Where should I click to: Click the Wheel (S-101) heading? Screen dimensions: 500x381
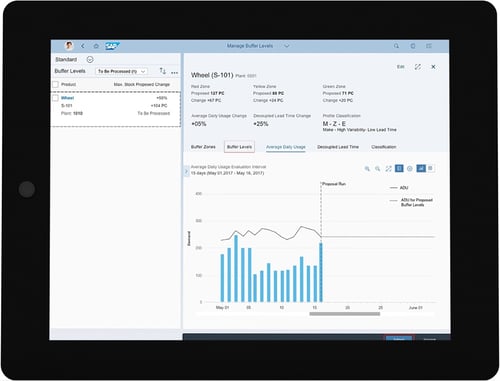(x=212, y=75)
